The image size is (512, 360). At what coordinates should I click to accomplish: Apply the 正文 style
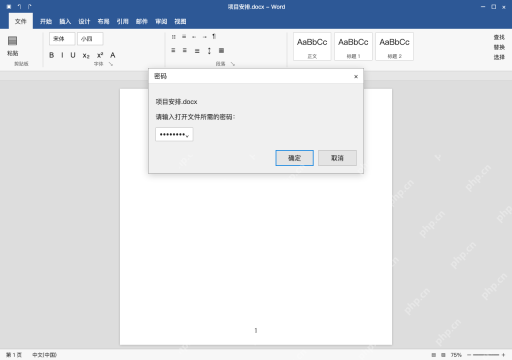(312, 46)
